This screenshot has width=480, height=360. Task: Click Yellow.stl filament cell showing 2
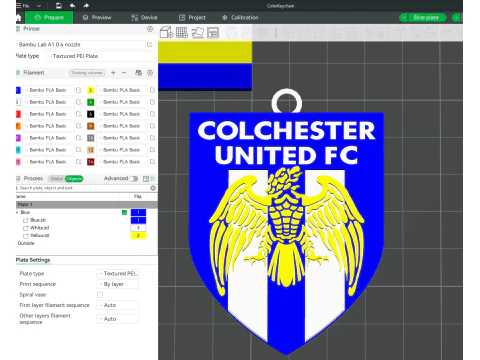coord(138,236)
